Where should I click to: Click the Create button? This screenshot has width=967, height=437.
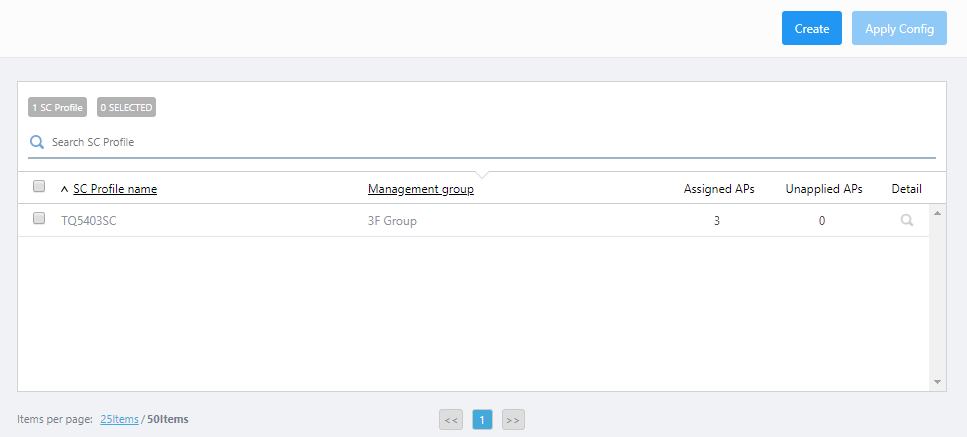(811, 29)
